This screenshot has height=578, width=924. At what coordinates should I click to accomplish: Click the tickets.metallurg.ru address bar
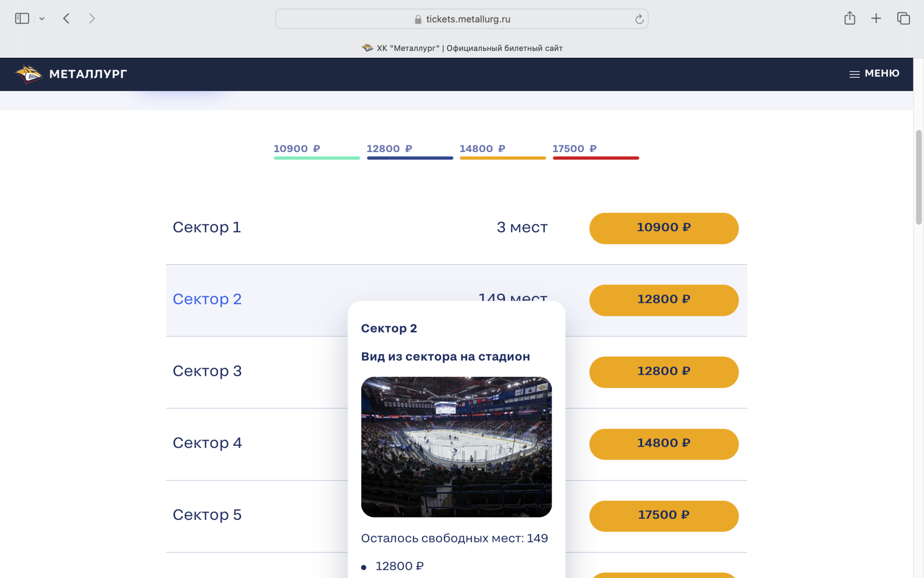pos(462,19)
